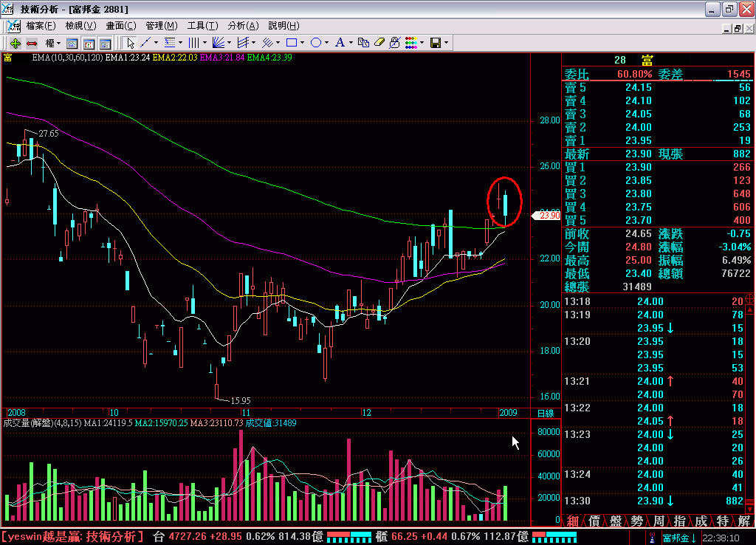Click the title bar application icon
The height and width of the screenshot is (545, 756).
pos(7,9)
